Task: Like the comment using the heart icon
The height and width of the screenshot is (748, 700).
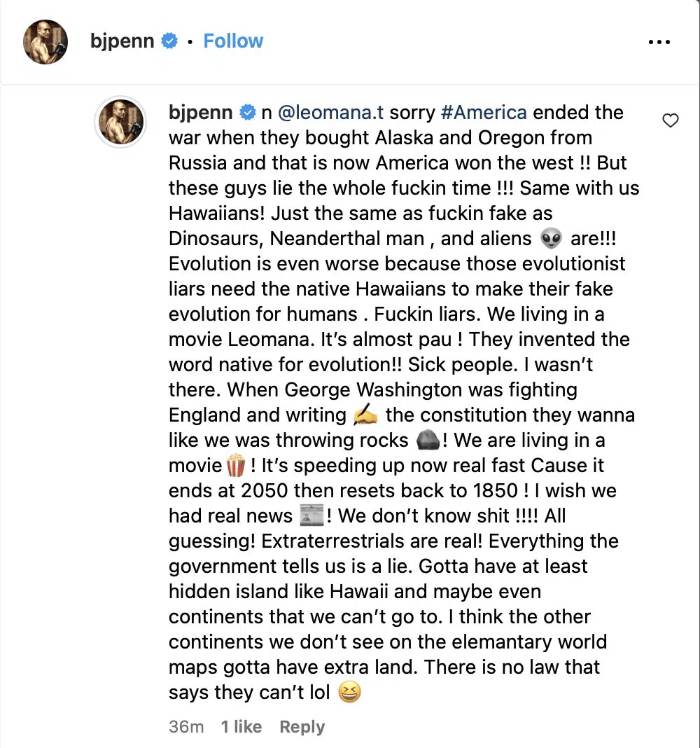Action: click(671, 120)
